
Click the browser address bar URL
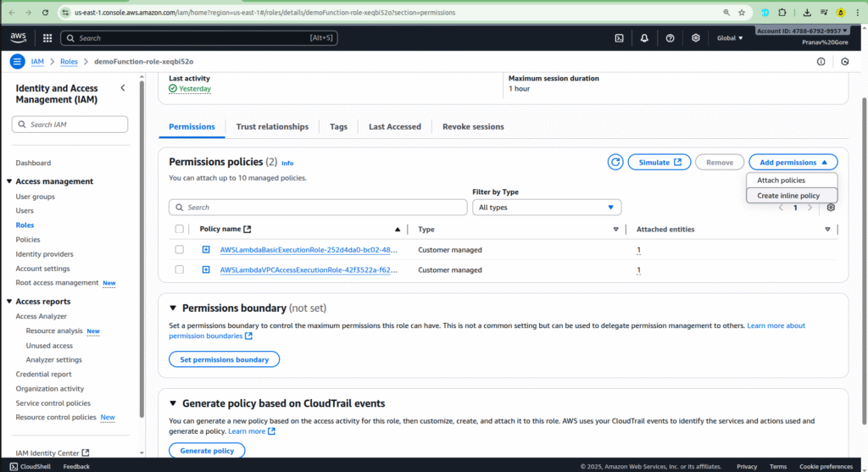[x=264, y=12]
